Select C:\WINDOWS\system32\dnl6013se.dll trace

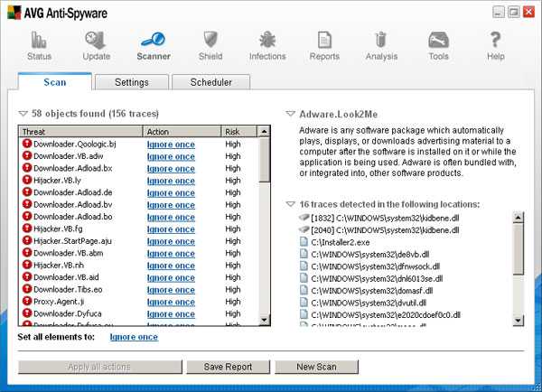click(377, 278)
